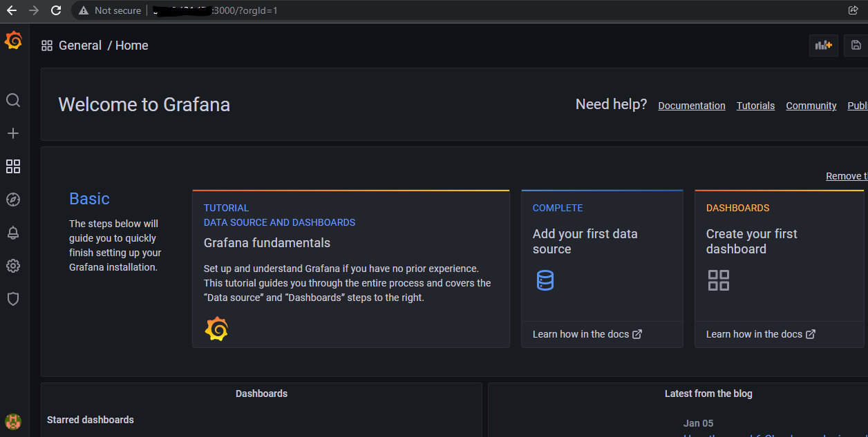Viewport: 868px width, 437px height.
Task: Open the Dashboards icon in the sidebar
Action: [x=13, y=166]
